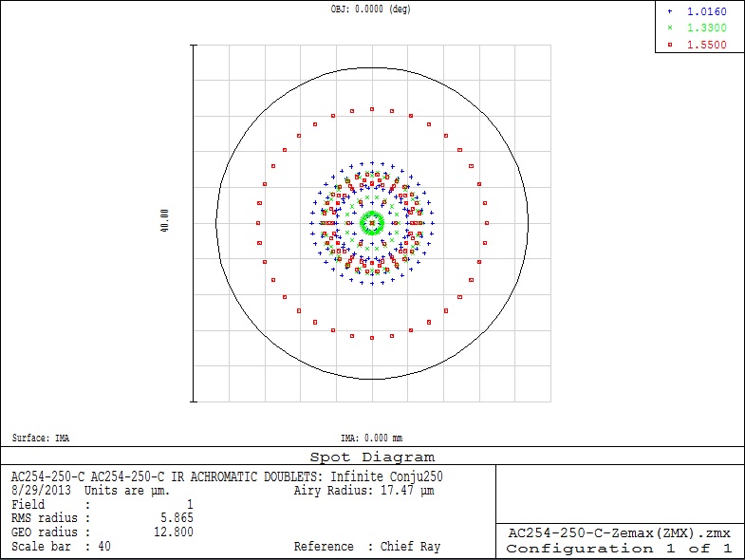Click the Surface: IMA label

tap(41, 438)
